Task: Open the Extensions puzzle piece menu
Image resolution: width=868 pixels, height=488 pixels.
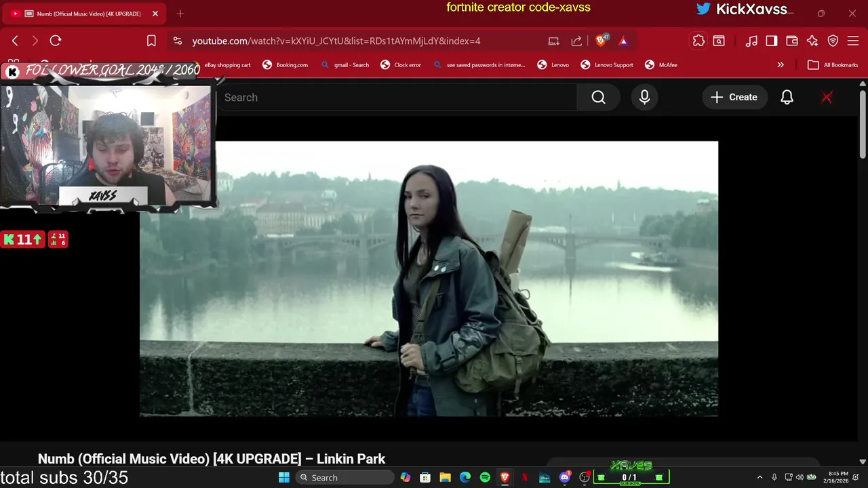Action: [698, 41]
